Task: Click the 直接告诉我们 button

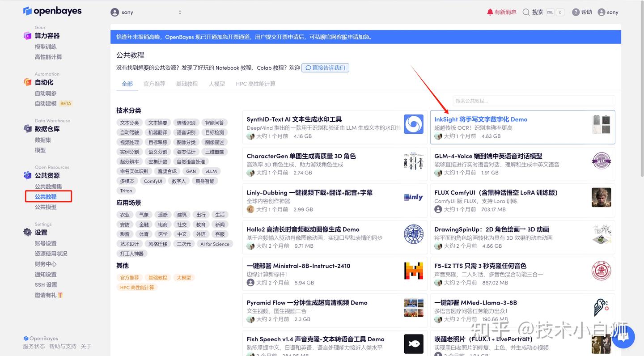Action: click(x=325, y=68)
